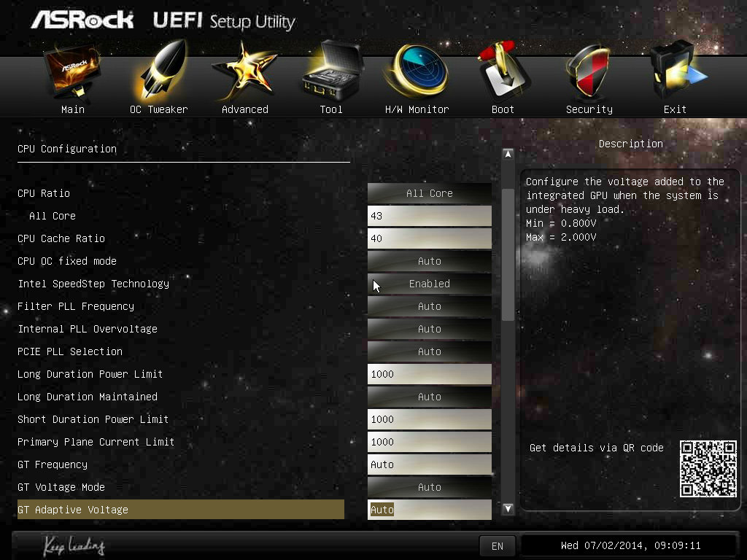The height and width of the screenshot is (560, 747).
Task: Select the Long Duration Maintained label
Action: (x=88, y=397)
